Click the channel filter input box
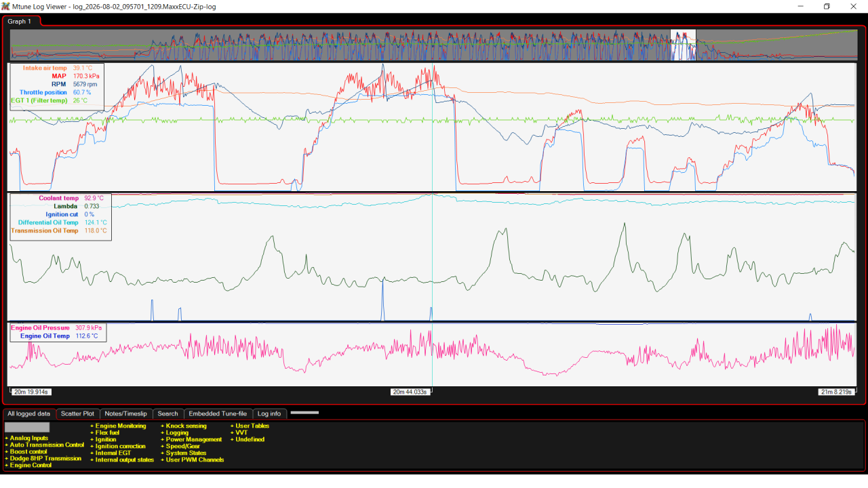 click(x=27, y=427)
